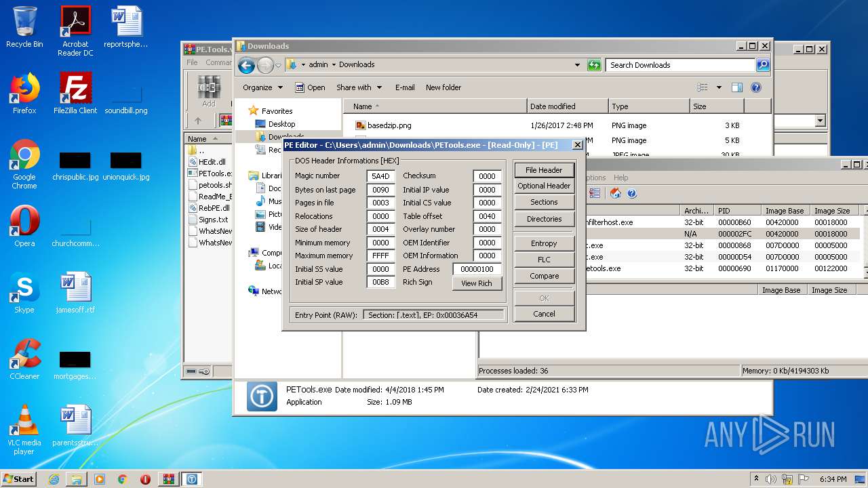Viewport: 868px width, 488px height.
Task: Click the Initial SP value field 00B8
Action: coord(380,282)
